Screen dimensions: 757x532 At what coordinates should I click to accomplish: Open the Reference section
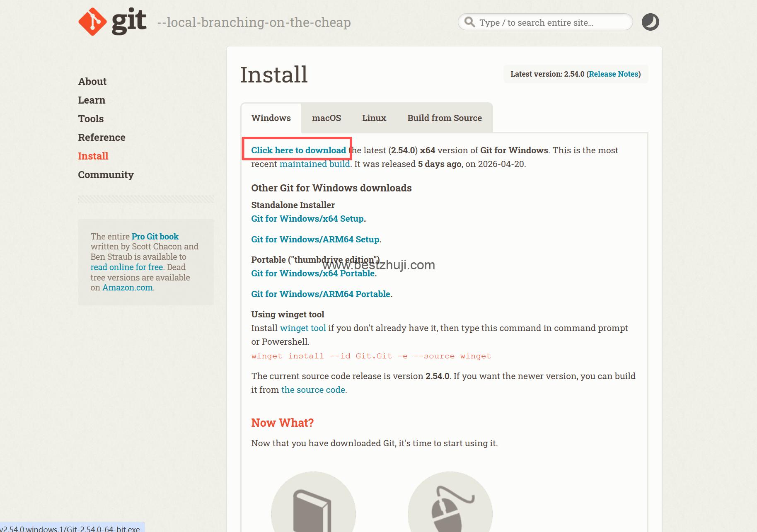coord(102,138)
